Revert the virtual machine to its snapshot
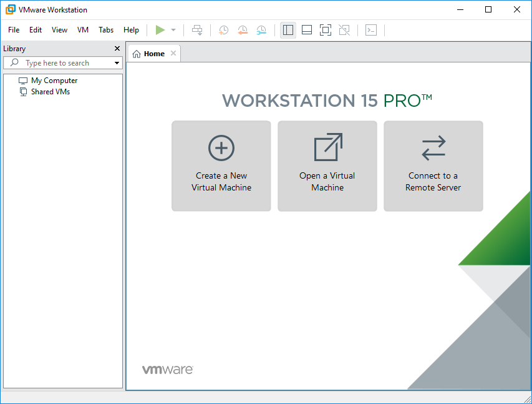 pos(243,29)
